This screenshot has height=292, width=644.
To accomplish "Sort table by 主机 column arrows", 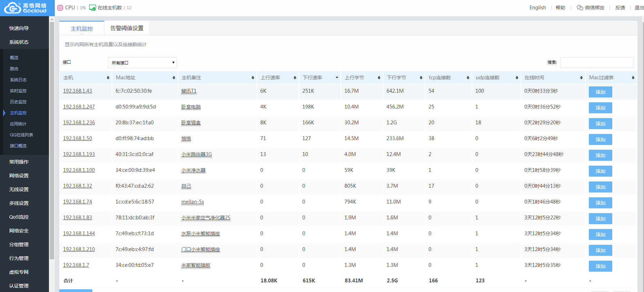I will (x=108, y=78).
